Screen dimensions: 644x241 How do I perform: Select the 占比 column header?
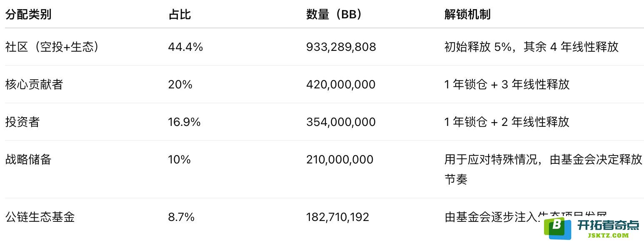point(180,15)
